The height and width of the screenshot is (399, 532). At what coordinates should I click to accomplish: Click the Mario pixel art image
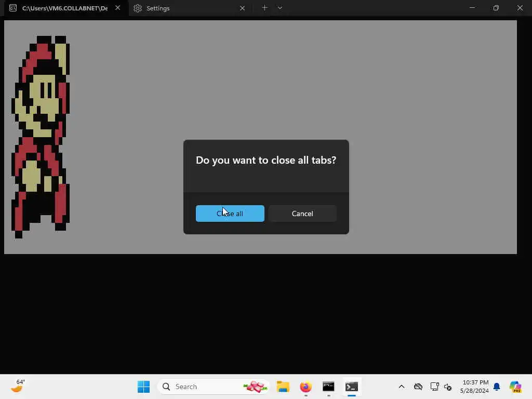41,137
